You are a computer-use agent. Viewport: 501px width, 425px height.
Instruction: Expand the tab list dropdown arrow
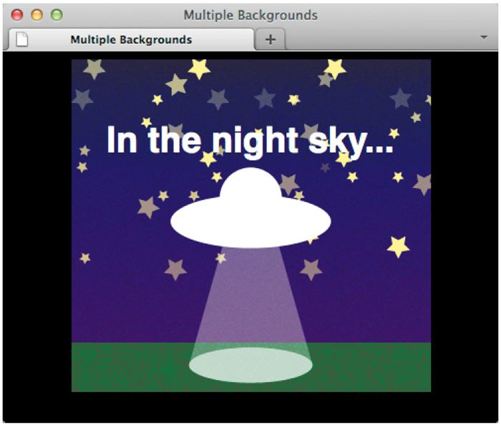point(484,37)
